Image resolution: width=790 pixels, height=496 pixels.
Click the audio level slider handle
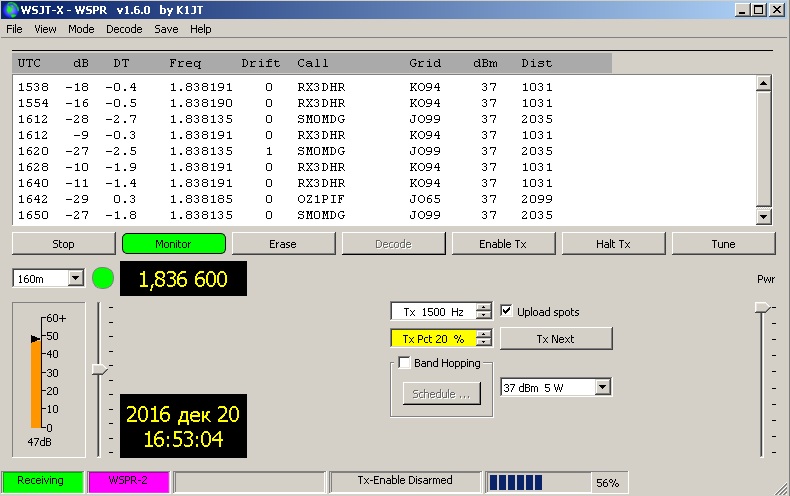coord(99,369)
